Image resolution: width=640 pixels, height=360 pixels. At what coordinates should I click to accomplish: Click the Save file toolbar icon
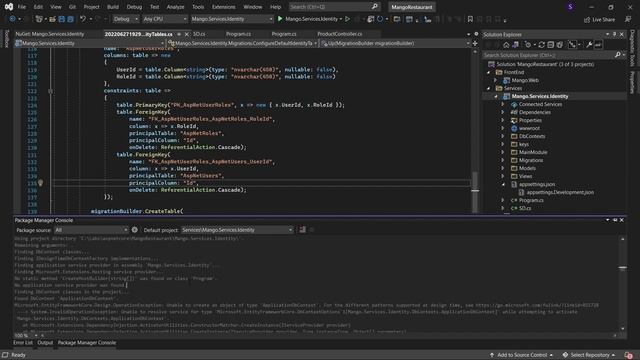[62, 19]
